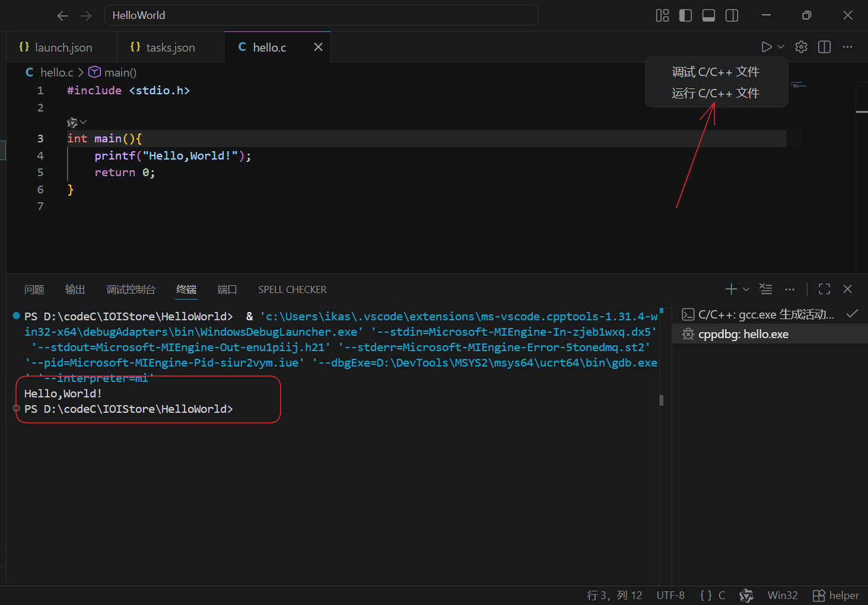Open the HelloWorld command center search box
The width and height of the screenshot is (868, 605).
321,15
